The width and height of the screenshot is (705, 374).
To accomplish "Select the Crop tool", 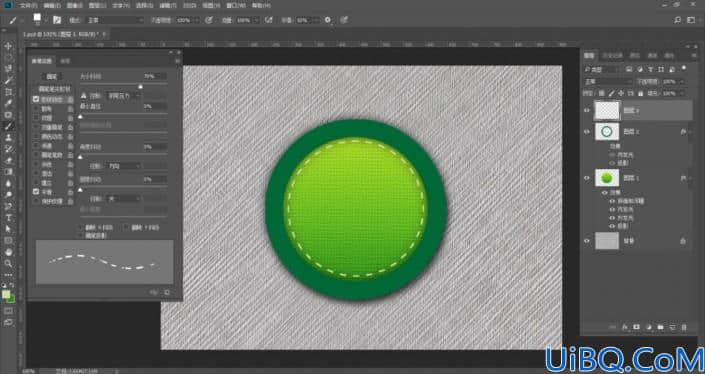I will click(x=8, y=92).
